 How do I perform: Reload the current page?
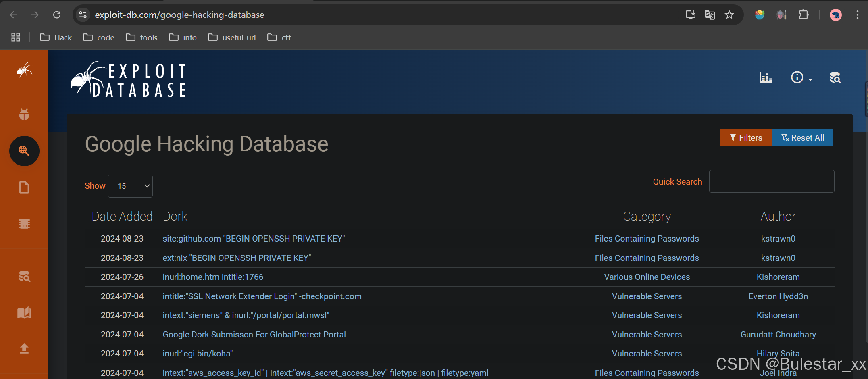pos(57,15)
